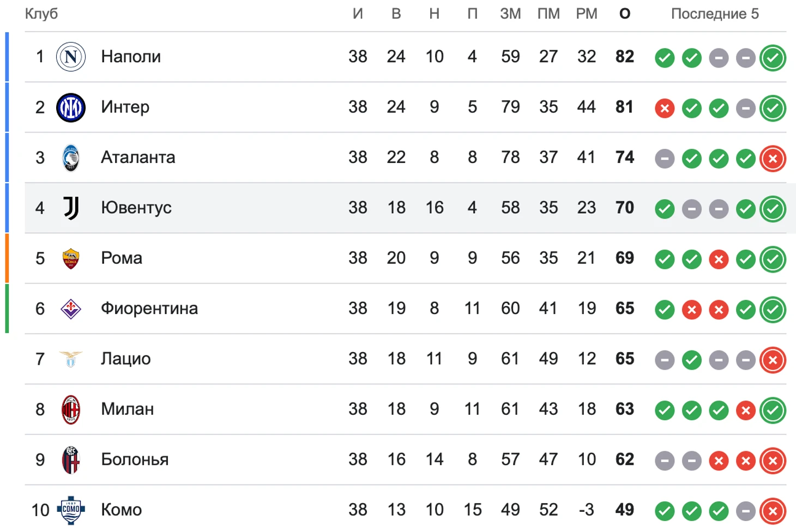Click the Napoli club crest
The height and width of the screenshot is (532, 796).
point(71,57)
